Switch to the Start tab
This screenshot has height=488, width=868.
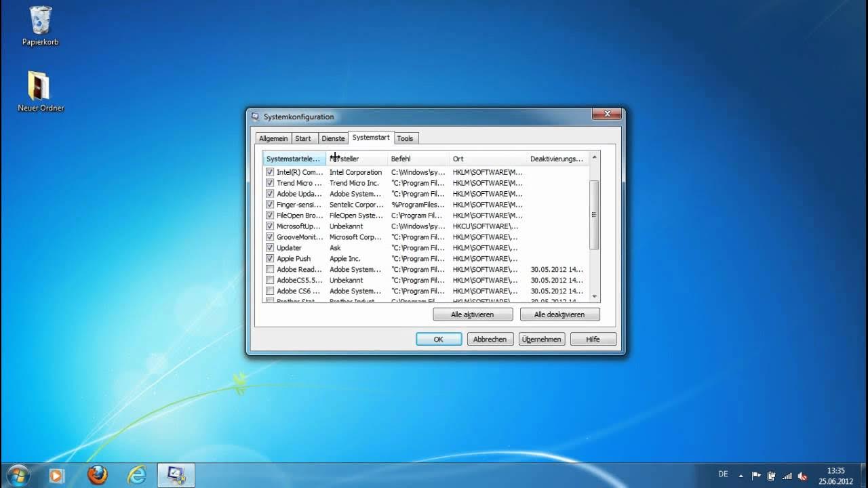point(303,138)
